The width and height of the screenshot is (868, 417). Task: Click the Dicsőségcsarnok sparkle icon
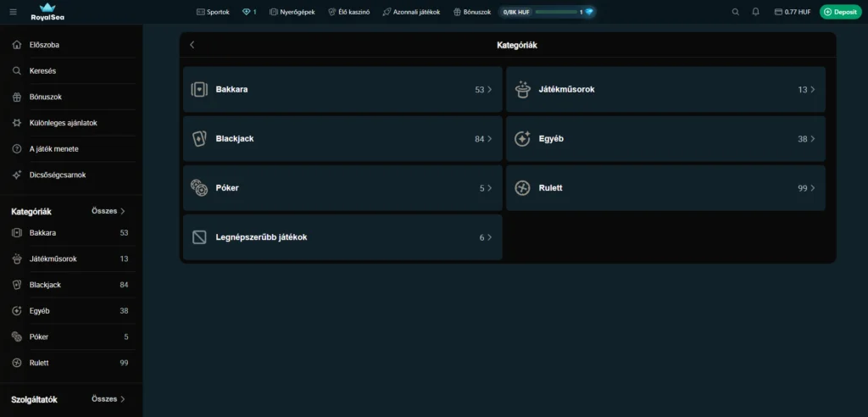[17, 175]
